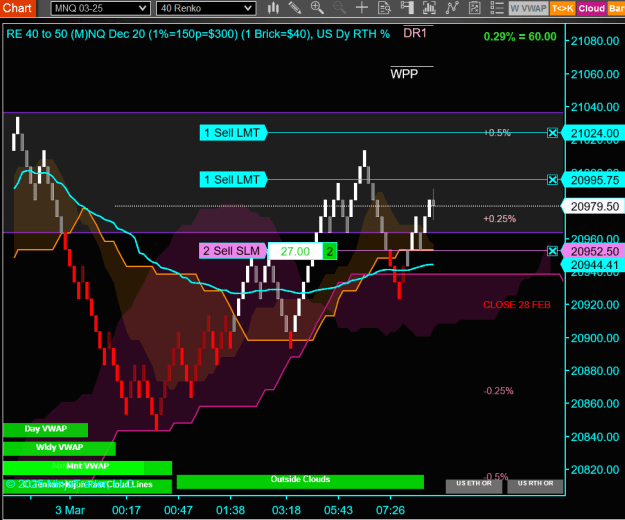Open the bar type (candlestick) icon
This screenshot has height=520, width=625.
pyautogui.click(x=273, y=8)
